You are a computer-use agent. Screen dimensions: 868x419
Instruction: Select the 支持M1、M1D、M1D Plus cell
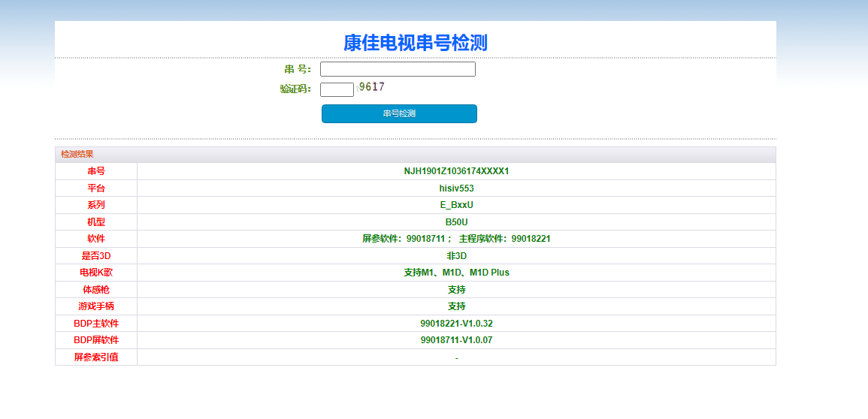[x=456, y=273]
